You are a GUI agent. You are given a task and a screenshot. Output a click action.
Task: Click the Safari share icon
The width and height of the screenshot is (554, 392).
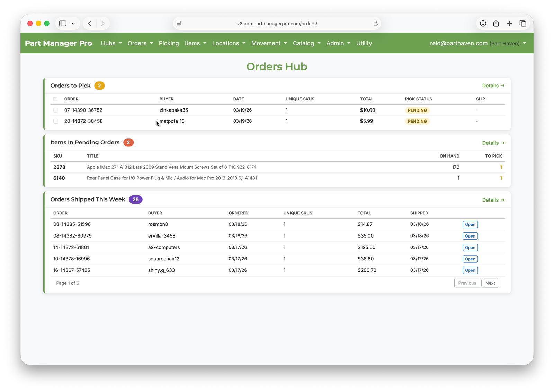point(496,23)
